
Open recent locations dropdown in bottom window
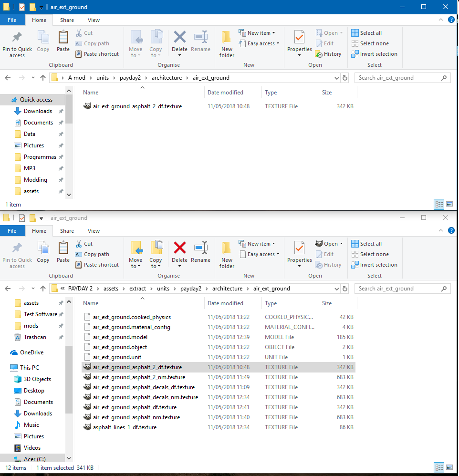[33, 289]
